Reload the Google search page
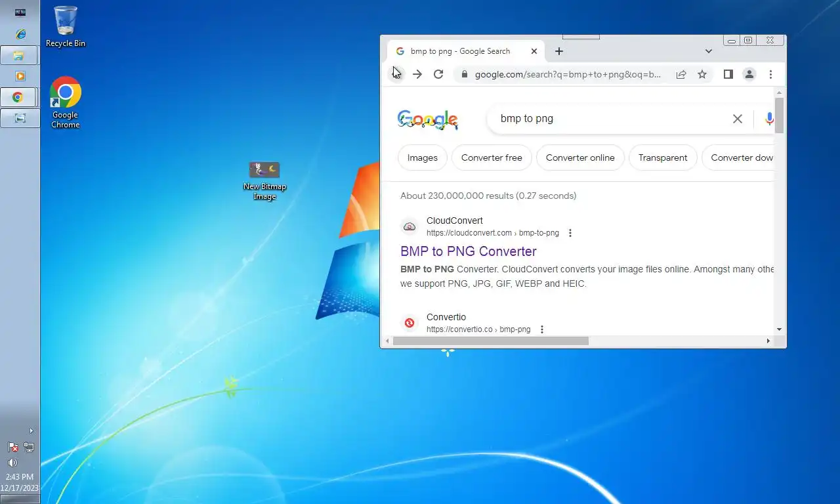The image size is (840, 504). [438, 74]
